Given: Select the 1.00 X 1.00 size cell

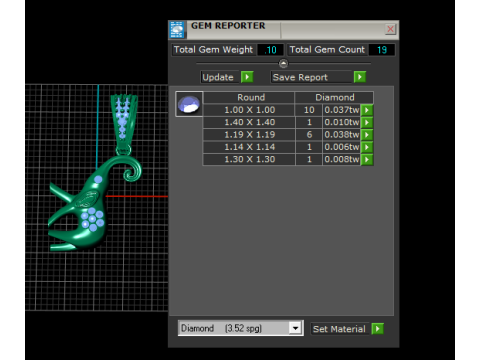Looking at the screenshot, I should [x=249, y=110].
